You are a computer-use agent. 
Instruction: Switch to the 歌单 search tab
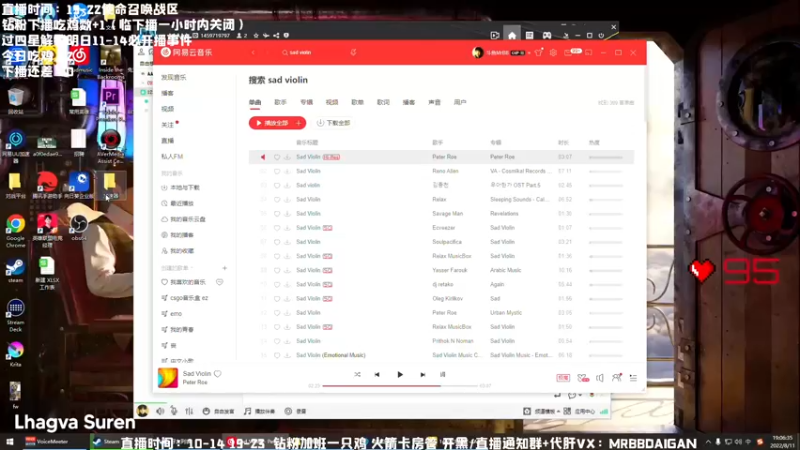358,103
